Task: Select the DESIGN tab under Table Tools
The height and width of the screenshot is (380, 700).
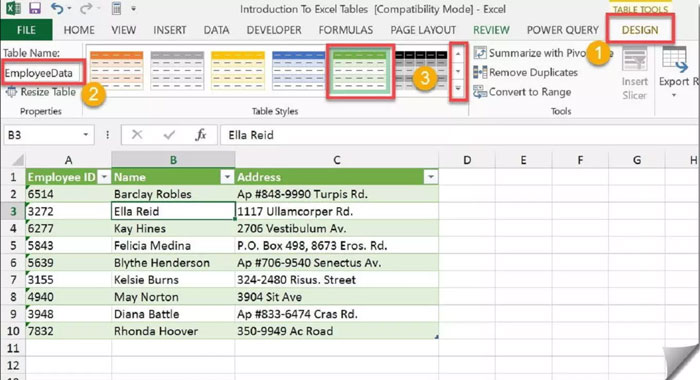Action: 640,30
